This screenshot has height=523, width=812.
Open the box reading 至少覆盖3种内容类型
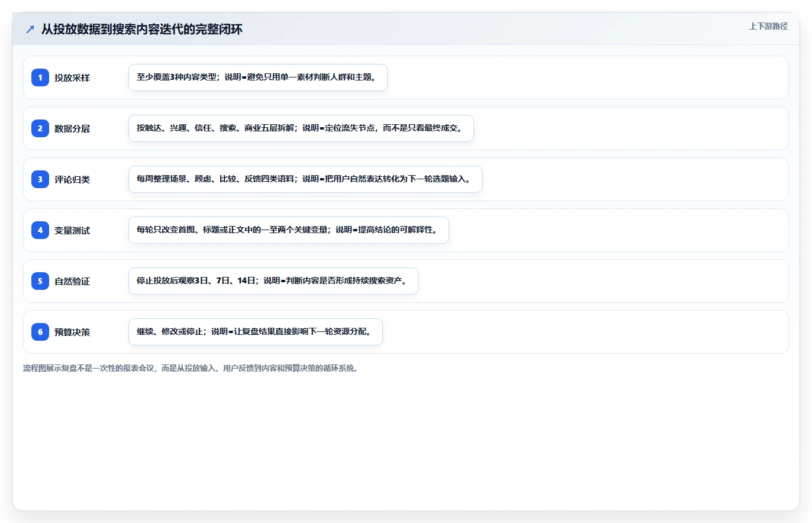coord(258,78)
